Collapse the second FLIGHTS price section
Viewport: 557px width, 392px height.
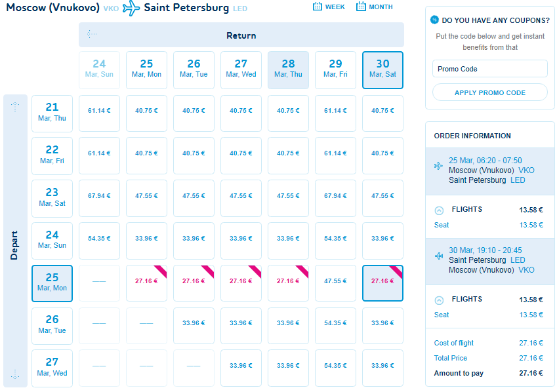coord(439,300)
